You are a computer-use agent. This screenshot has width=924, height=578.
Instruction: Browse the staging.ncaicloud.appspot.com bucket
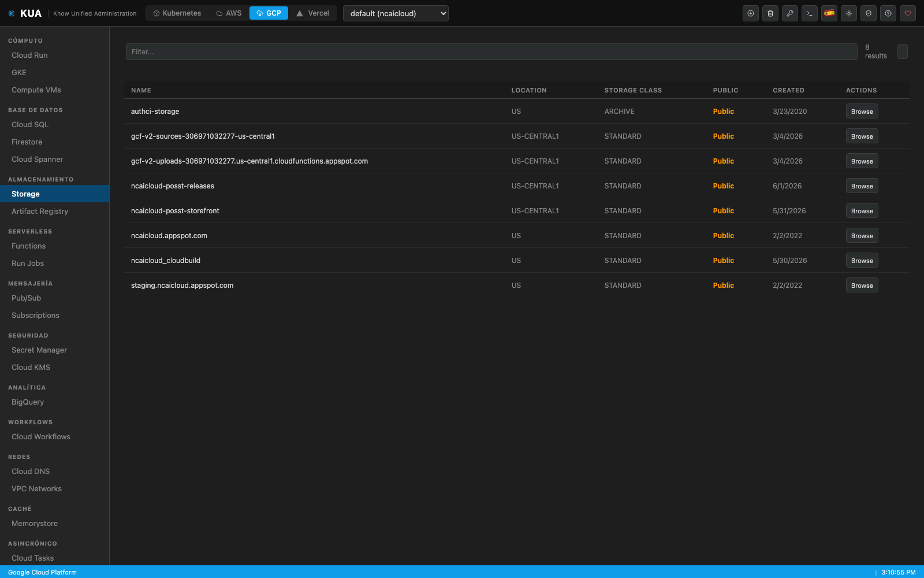tap(862, 286)
